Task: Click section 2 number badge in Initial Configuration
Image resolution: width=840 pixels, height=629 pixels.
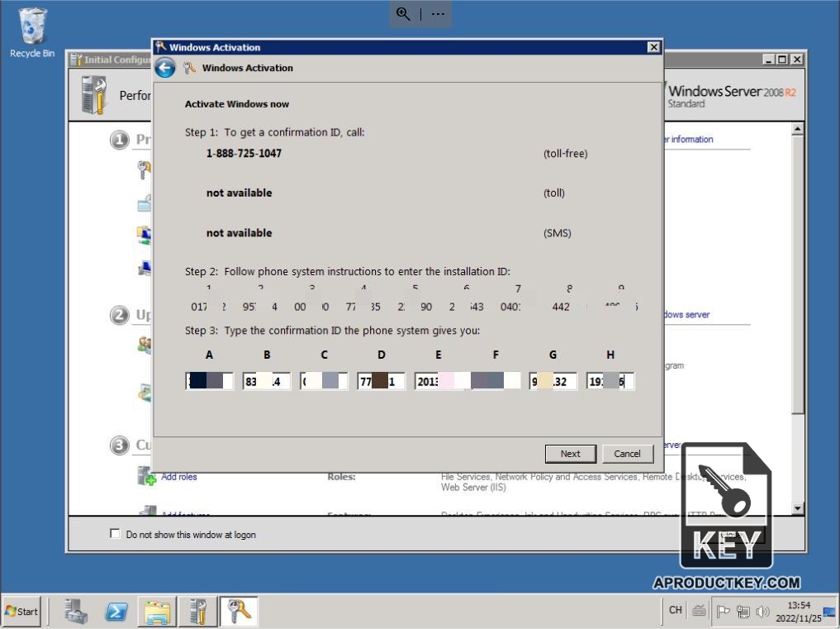Action: 120,315
